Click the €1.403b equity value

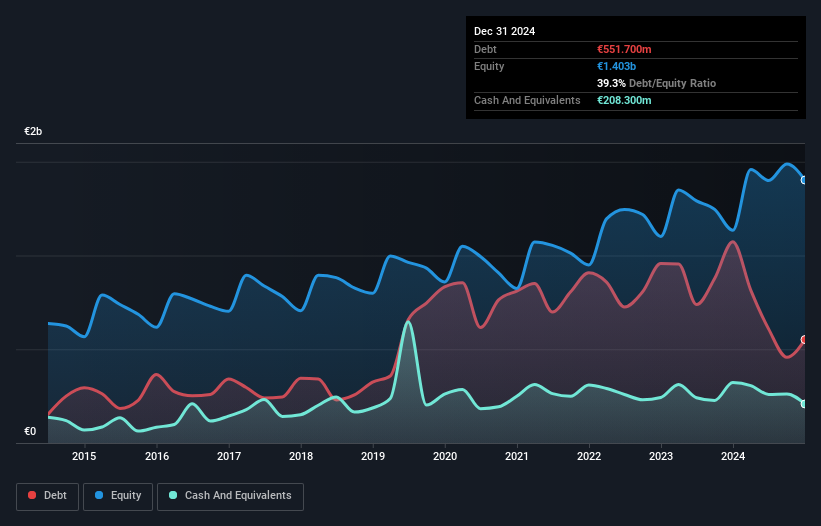[x=616, y=66]
